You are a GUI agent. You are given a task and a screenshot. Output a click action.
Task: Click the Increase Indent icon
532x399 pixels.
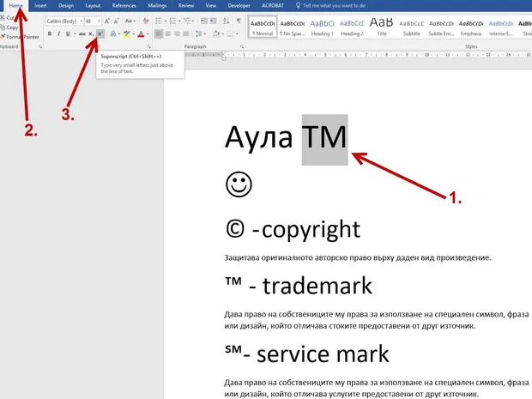click(213, 21)
